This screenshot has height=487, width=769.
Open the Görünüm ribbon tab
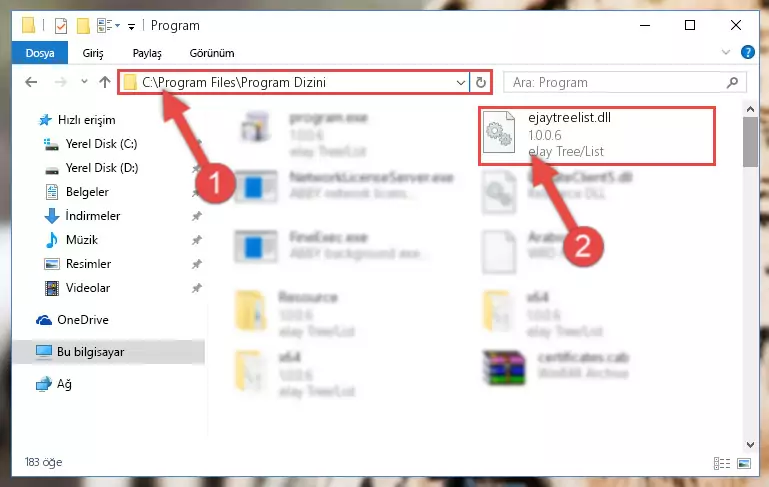tap(212, 53)
